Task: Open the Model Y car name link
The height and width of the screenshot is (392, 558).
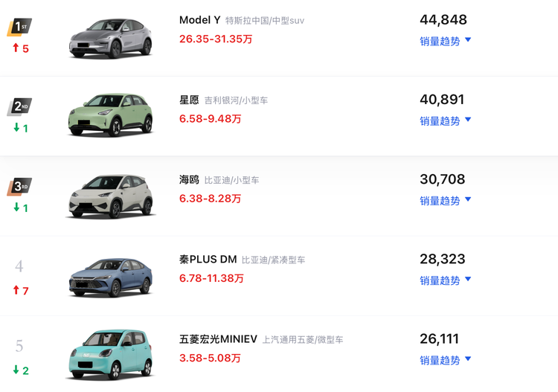Action: [x=199, y=20]
